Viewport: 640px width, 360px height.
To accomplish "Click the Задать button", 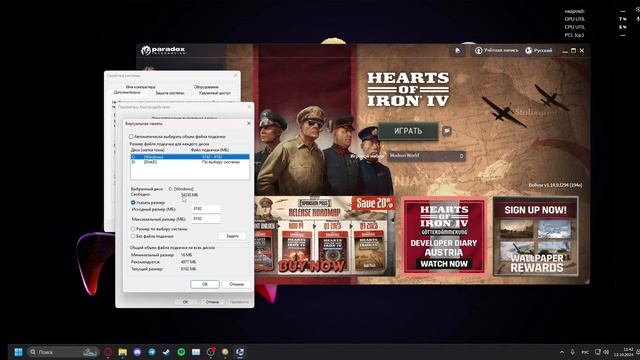I will (232, 236).
